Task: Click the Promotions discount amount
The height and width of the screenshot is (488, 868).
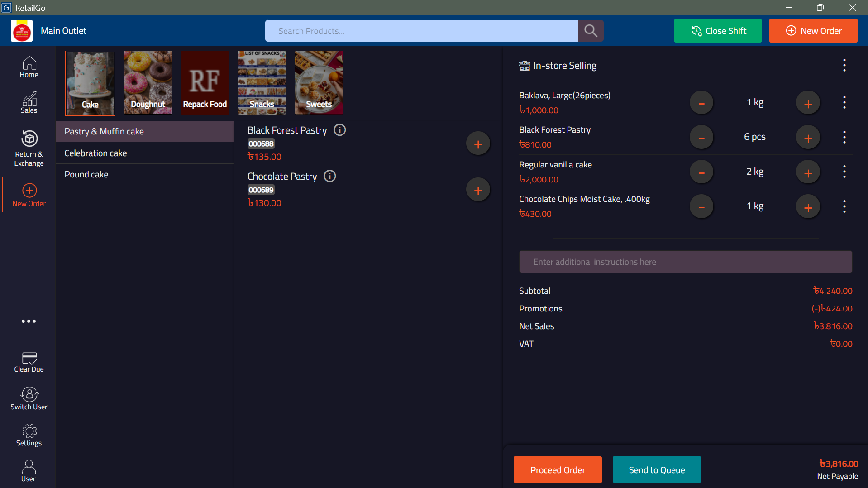Action: 832,309
